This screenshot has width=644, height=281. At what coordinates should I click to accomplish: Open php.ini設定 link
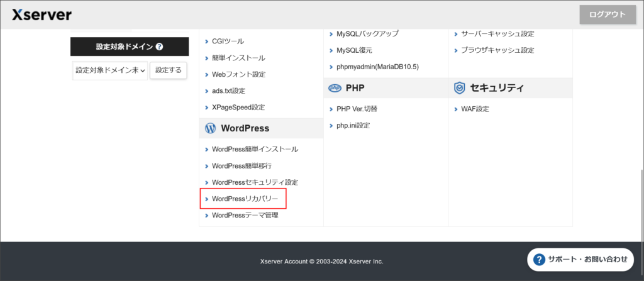[353, 126]
